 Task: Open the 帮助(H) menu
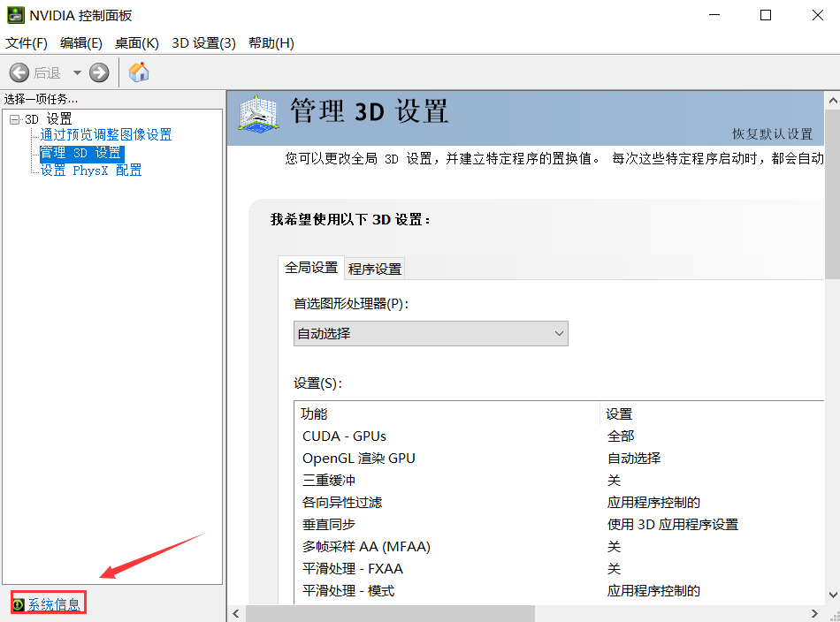(x=271, y=42)
